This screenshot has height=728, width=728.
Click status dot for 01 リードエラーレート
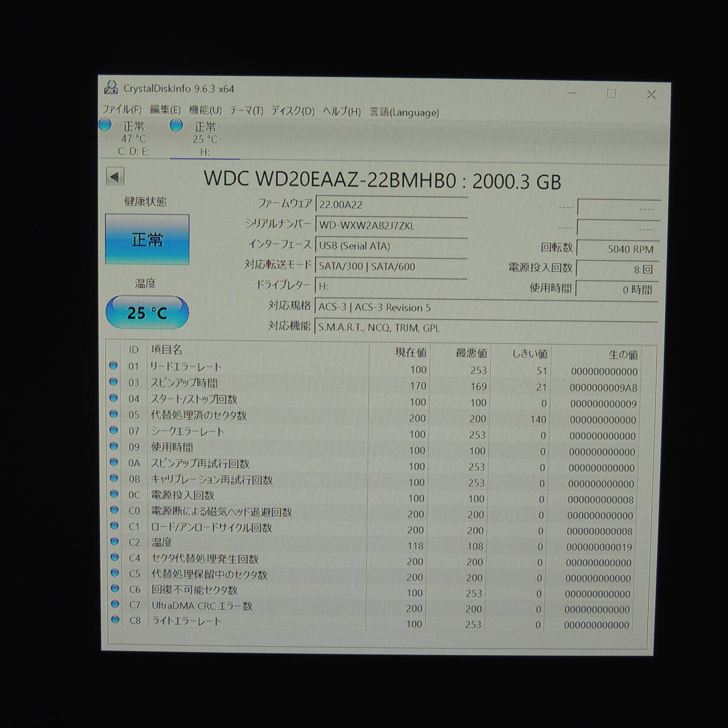(x=113, y=365)
